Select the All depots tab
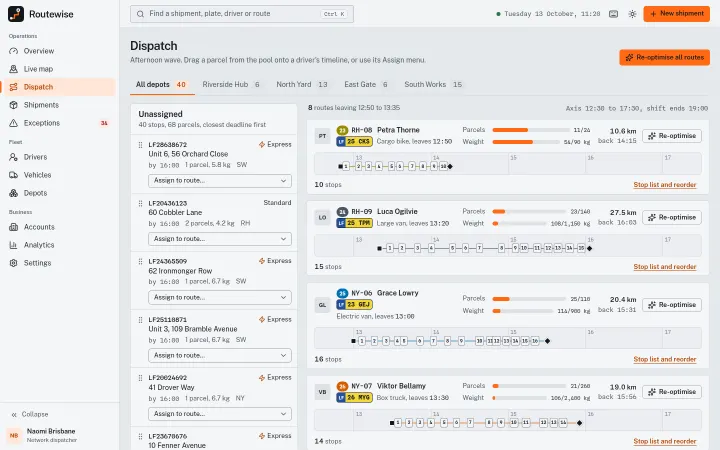720x450 pixels. [x=162, y=85]
